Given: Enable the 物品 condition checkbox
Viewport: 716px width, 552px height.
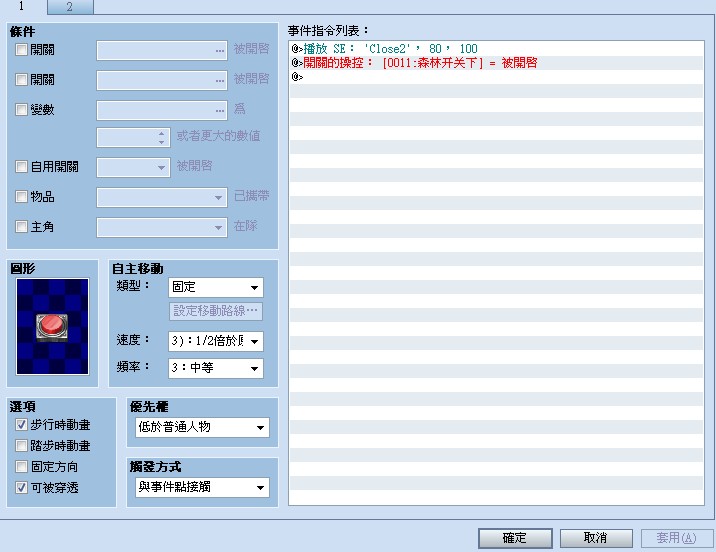Looking at the screenshot, I should 21,197.
